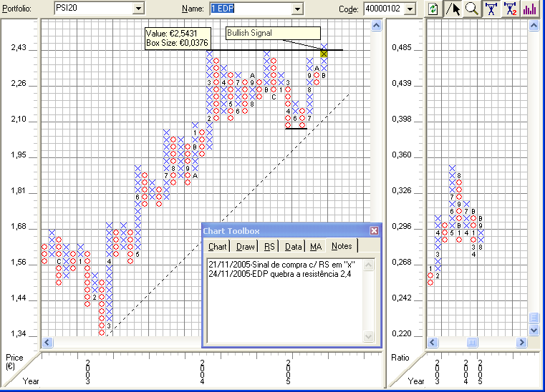Activate the magnifying glass zoom tool
The width and height of the screenshot is (545, 392).
(x=472, y=9)
